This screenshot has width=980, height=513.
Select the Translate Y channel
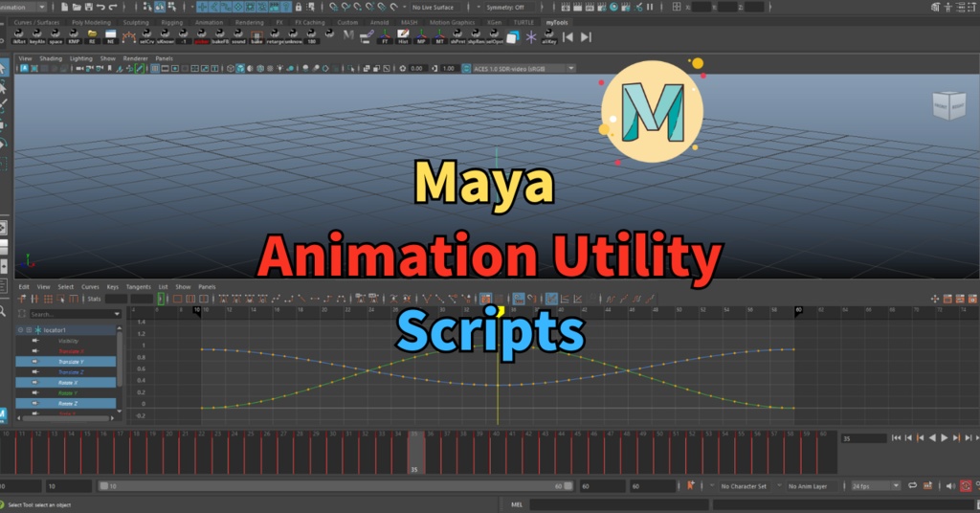point(66,362)
